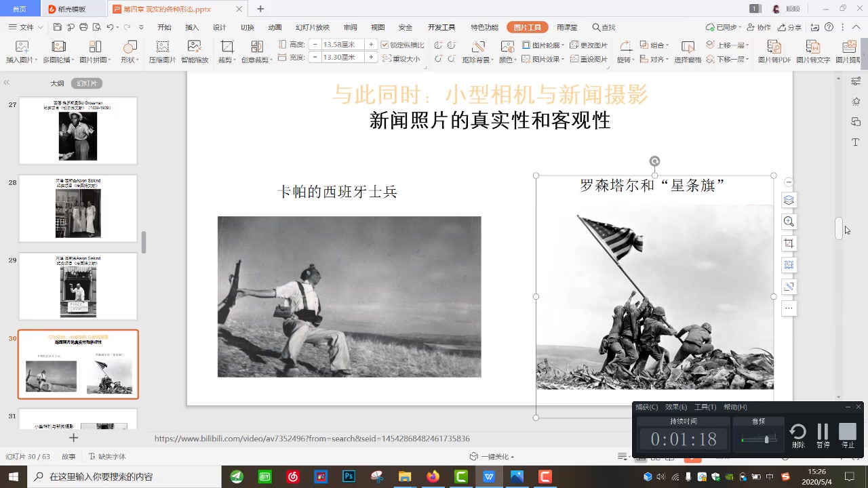
Task: Click the help question mark icon
Action: [x=829, y=27]
